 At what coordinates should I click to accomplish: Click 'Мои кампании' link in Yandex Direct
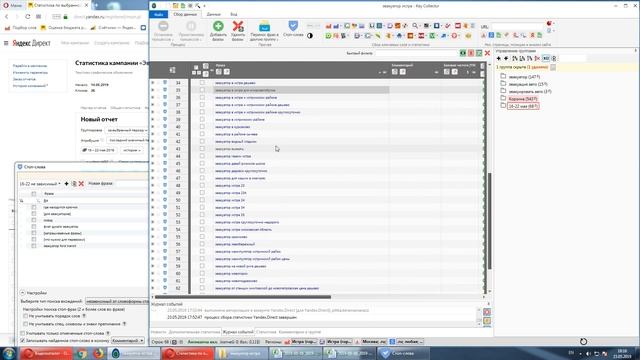tap(75, 43)
